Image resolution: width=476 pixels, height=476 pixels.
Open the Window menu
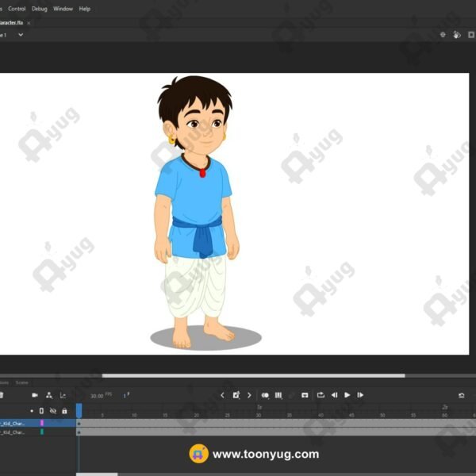pyautogui.click(x=63, y=9)
